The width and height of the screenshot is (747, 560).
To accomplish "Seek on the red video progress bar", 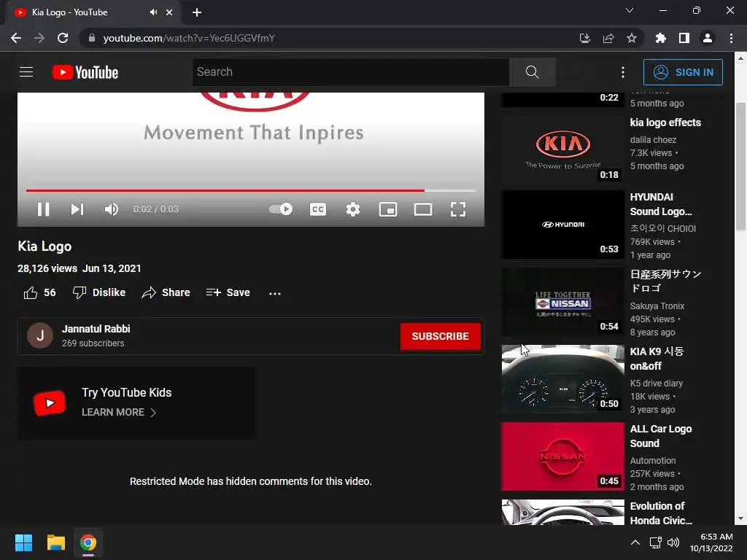I will pos(251,190).
